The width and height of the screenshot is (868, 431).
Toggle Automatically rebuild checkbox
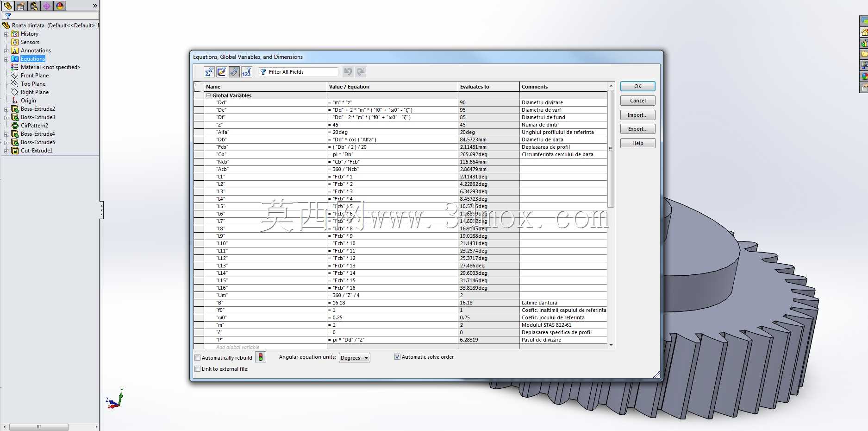tap(198, 358)
